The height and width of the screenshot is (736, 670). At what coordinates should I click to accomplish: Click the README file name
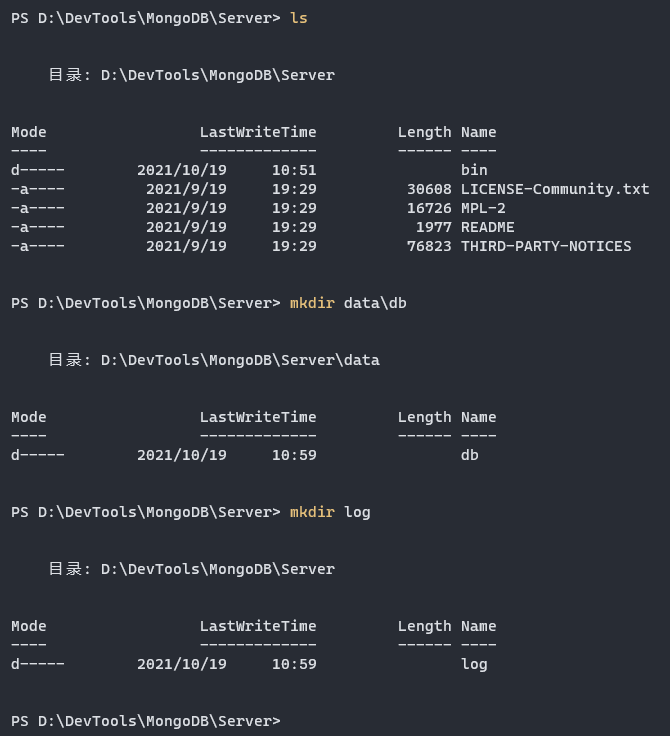pos(488,227)
